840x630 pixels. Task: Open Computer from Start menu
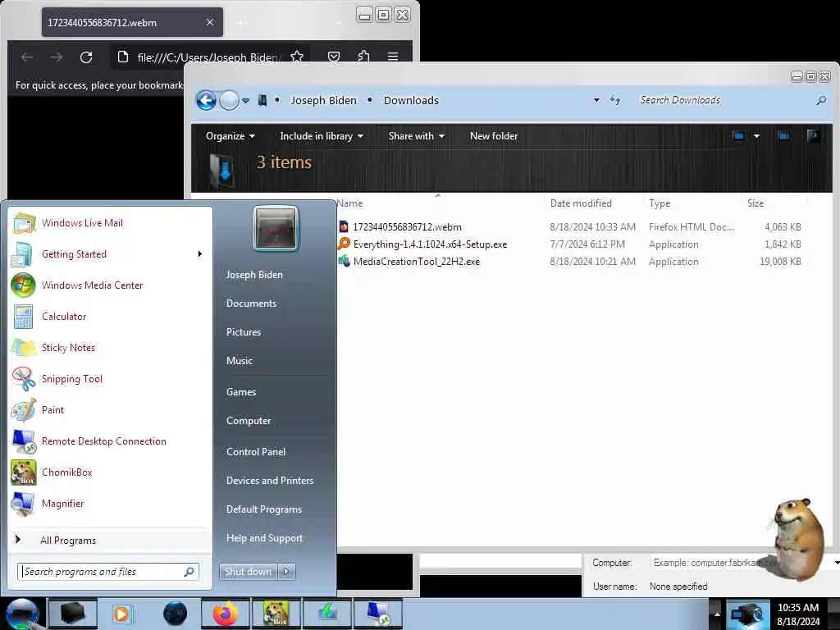248,421
